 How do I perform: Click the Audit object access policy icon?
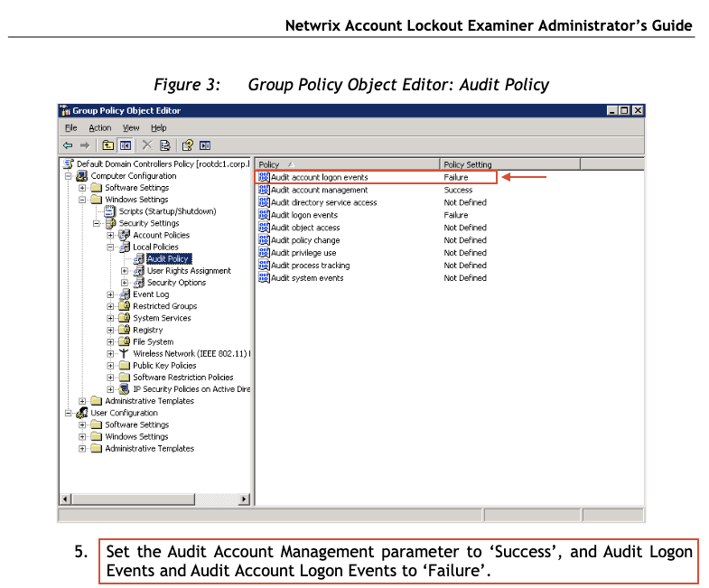coord(264,228)
